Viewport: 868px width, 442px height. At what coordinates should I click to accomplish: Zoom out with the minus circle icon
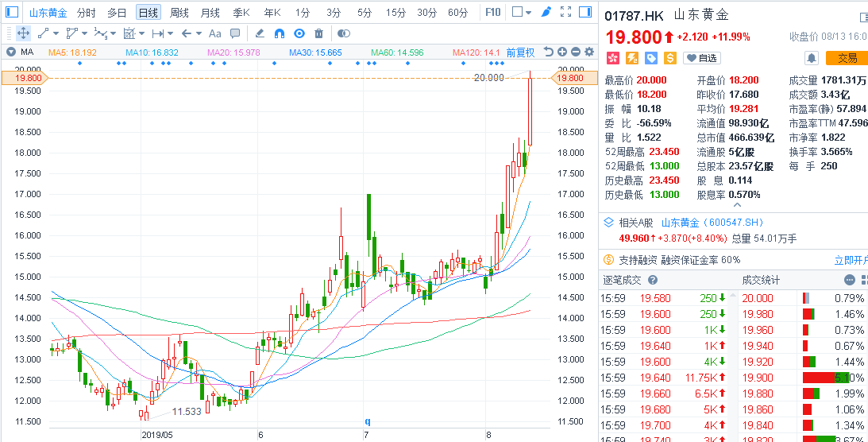pyautogui.click(x=575, y=52)
